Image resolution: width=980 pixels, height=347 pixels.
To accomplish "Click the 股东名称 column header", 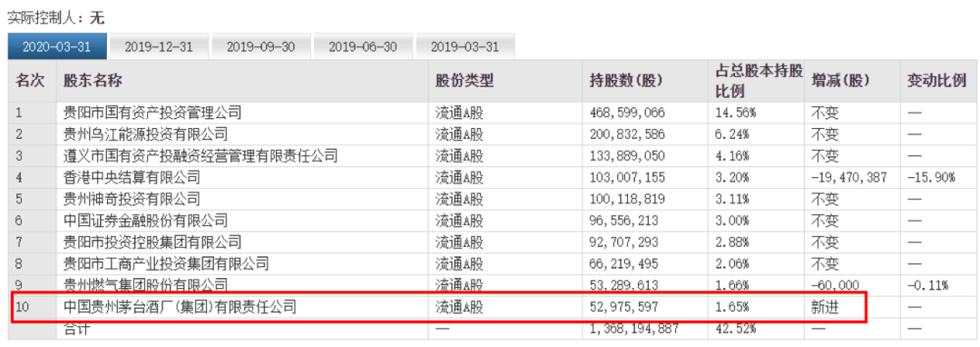I will (93, 81).
